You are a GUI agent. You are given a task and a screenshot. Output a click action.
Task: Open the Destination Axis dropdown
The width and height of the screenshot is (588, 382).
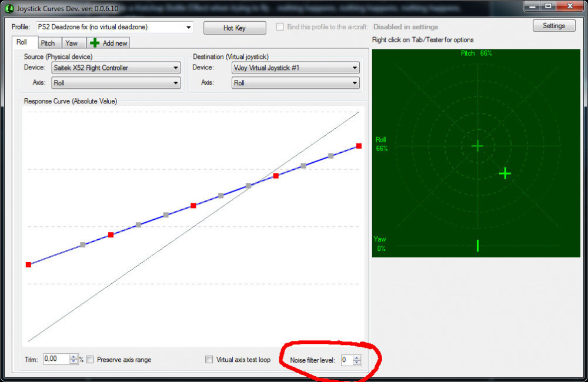296,83
